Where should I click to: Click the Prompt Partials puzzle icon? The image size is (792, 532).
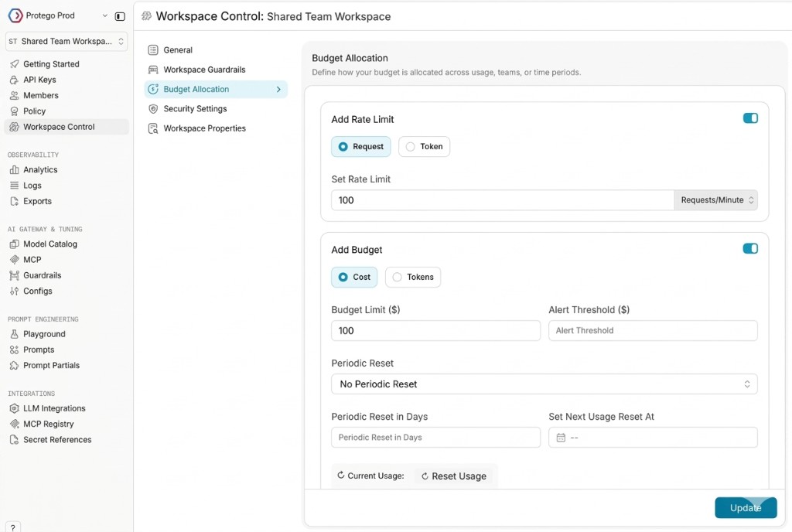pos(14,366)
